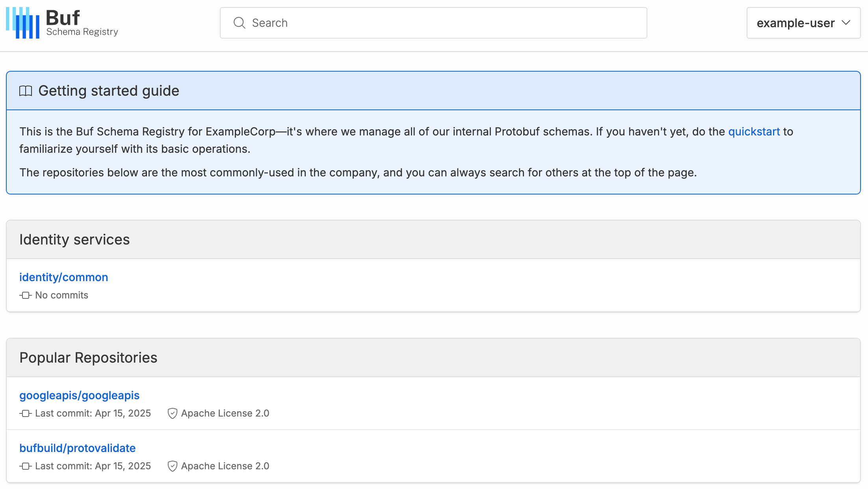Click the 'Identity services' section heading
Image resolution: width=868 pixels, height=489 pixels.
(74, 239)
